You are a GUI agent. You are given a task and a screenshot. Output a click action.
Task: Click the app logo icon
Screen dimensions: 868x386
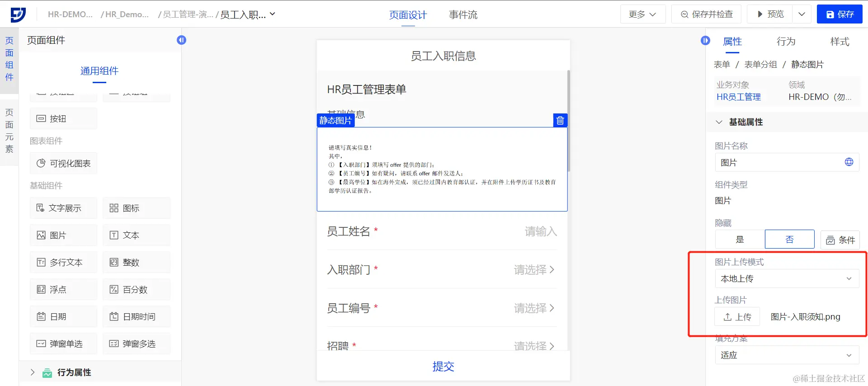[x=18, y=14]
